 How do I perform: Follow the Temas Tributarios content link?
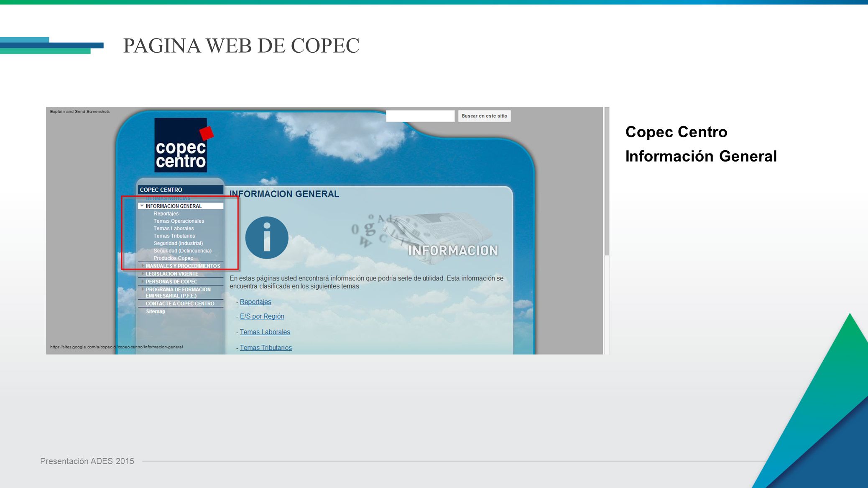(x=266, y=348)
